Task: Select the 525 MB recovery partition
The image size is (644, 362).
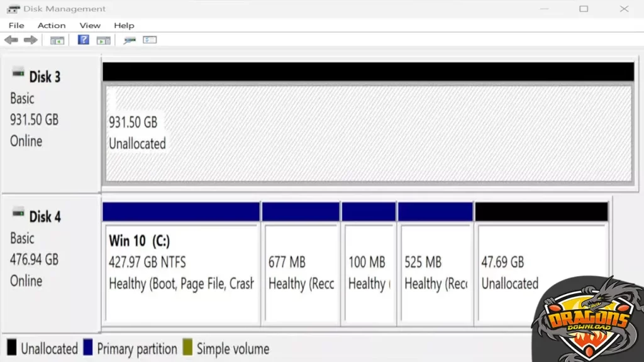Action: click(x=435, y=272)
